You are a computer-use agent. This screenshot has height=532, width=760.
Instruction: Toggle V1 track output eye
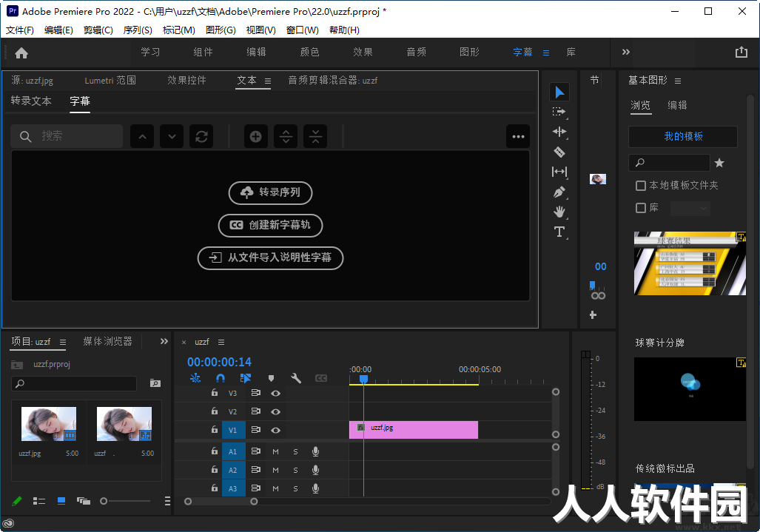(275, 430)
